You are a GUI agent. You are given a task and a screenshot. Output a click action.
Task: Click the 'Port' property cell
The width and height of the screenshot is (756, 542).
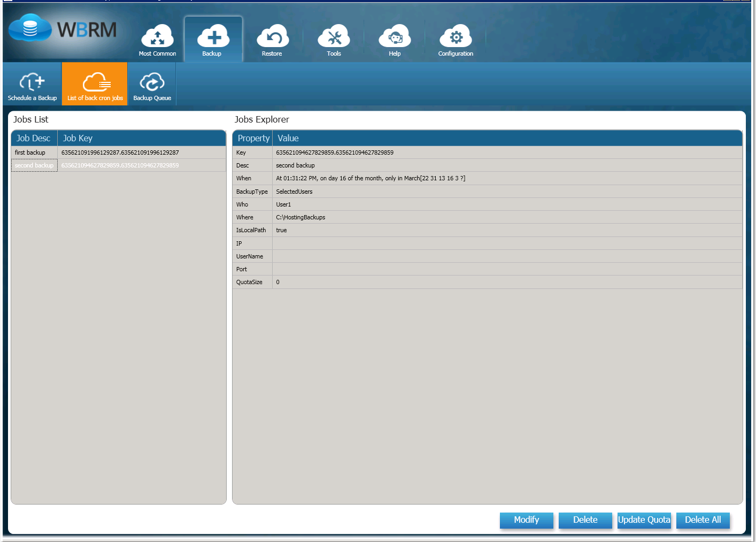coord(252,269)
